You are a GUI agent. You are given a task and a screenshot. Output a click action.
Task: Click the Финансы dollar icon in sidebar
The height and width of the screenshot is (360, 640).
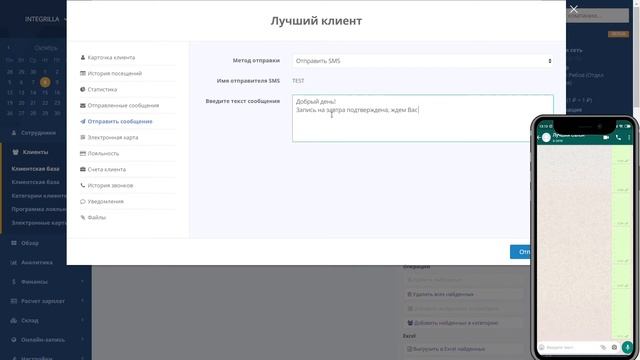pos(14,282)
